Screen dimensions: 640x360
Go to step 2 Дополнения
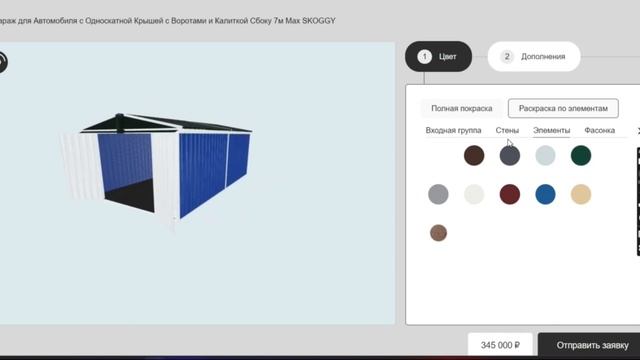pyautogui.click(x=534, y=56)
